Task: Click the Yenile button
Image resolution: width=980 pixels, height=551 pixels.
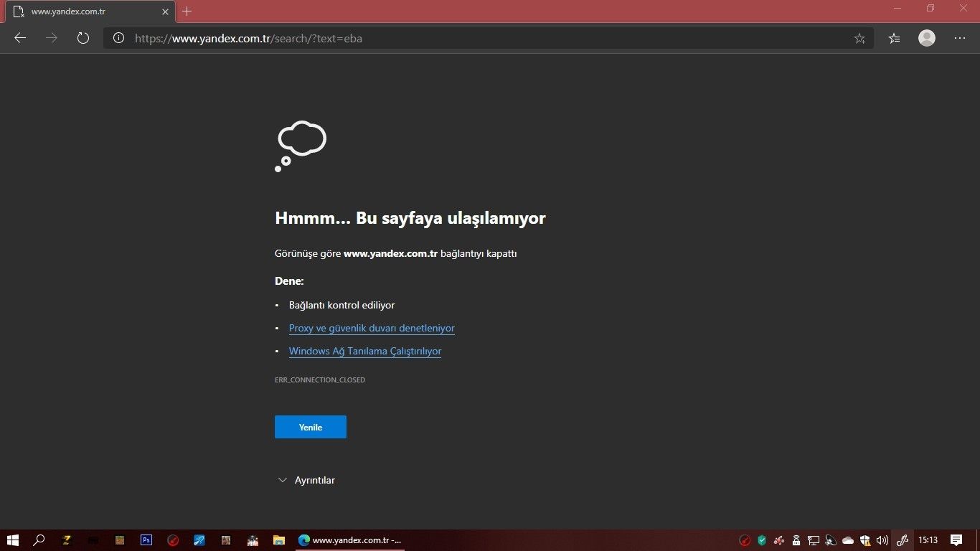Action: click(311, 427)
